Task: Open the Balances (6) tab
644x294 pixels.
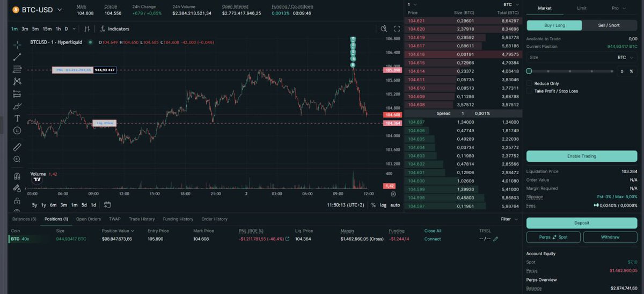Action: click(x=24, y=219)
